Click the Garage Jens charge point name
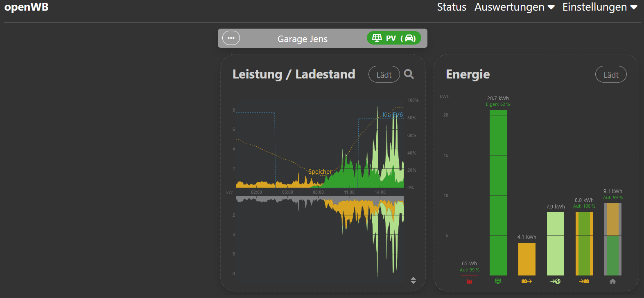 [303, 39]
